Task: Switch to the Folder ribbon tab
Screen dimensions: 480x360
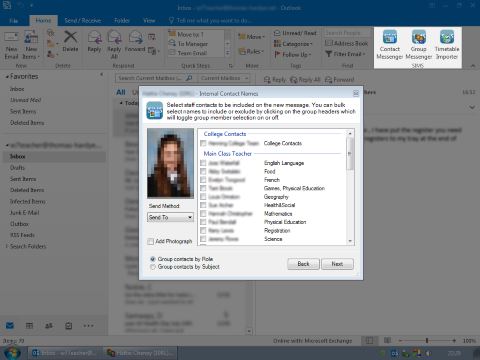Action: 122,21
